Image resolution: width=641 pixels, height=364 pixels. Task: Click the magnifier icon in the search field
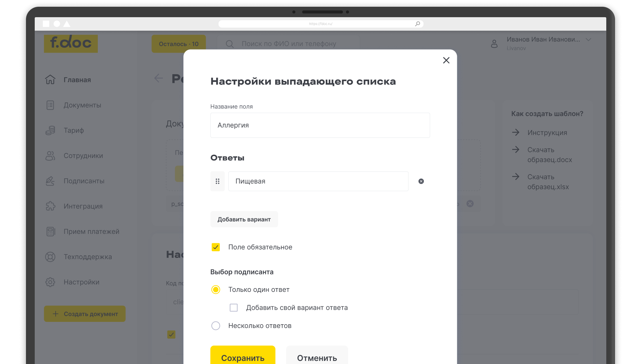[230, 44]
